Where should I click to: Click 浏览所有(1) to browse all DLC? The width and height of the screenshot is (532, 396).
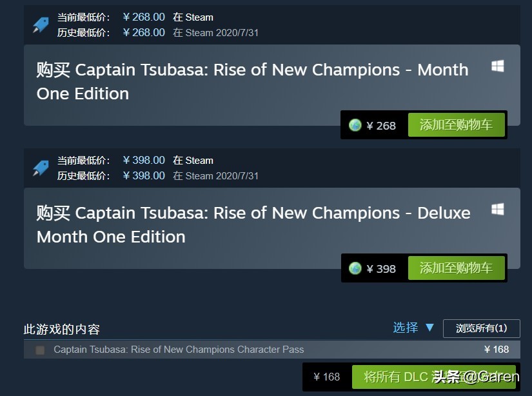pos(481,328)
